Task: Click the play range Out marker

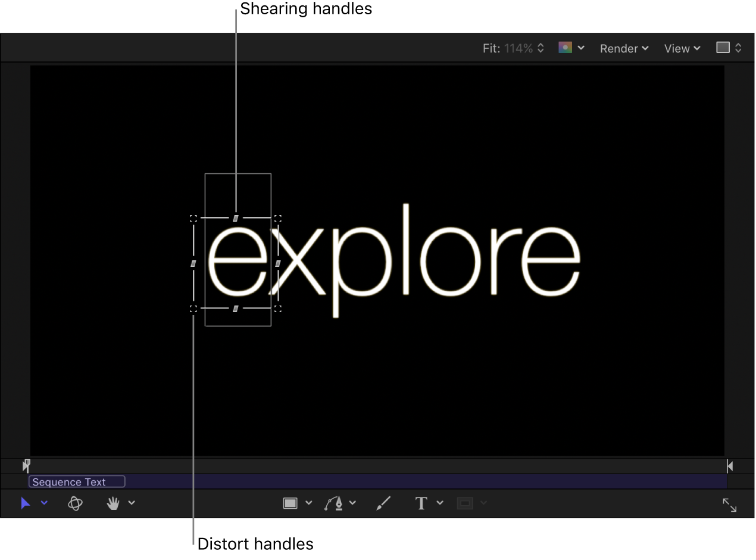Action: (730, 466)
